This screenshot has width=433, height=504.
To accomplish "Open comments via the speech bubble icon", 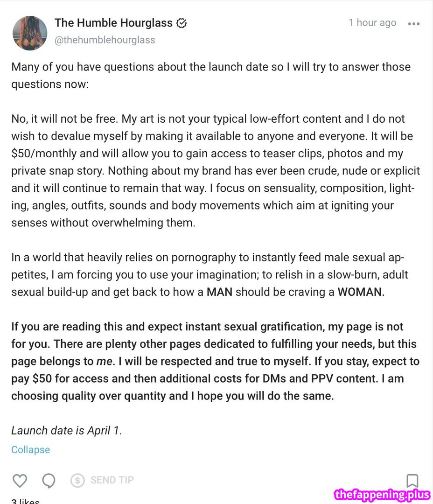I will (x=49, y=480).
